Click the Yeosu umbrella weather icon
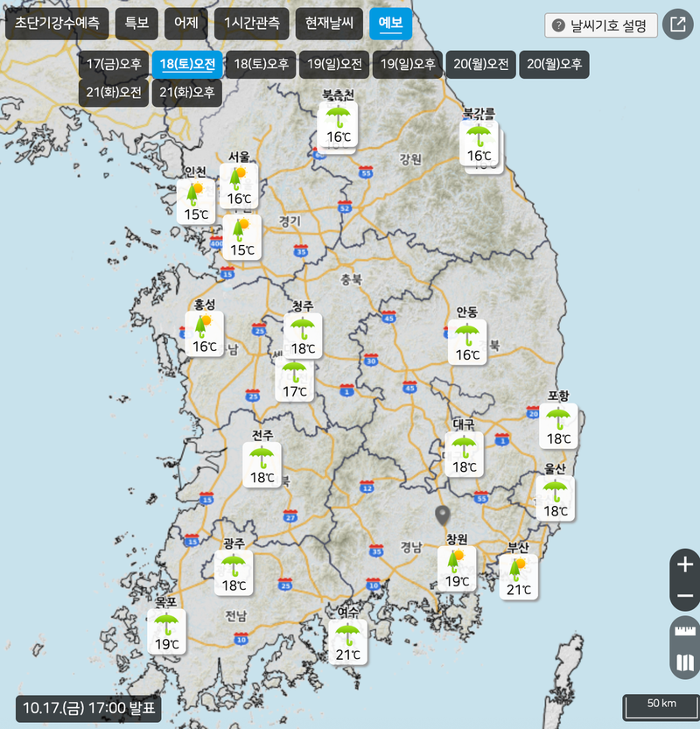Image resolution: width=700 pixels, height=729 pixels. 347,641
